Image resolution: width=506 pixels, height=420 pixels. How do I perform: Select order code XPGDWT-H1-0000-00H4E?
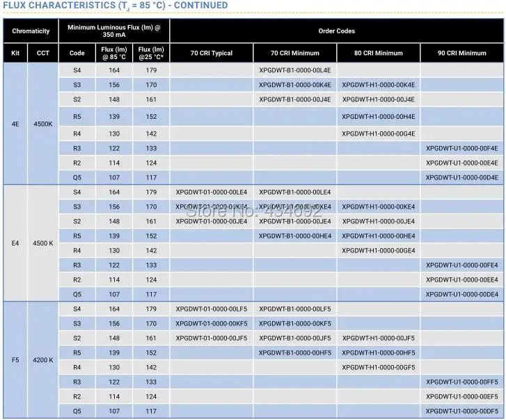click(x=378, y=117)
